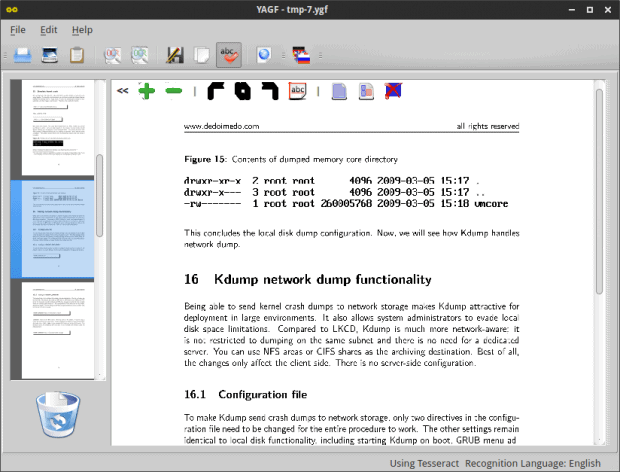Click the 'all rights reserved' header text
Viewport: 620px width, 472px height.
488,126
